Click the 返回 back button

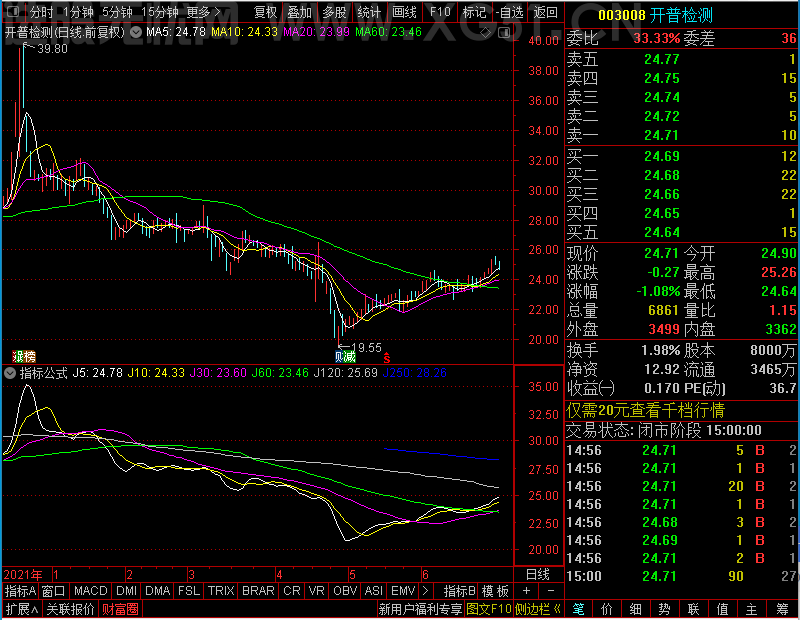(x=545, y=12)
